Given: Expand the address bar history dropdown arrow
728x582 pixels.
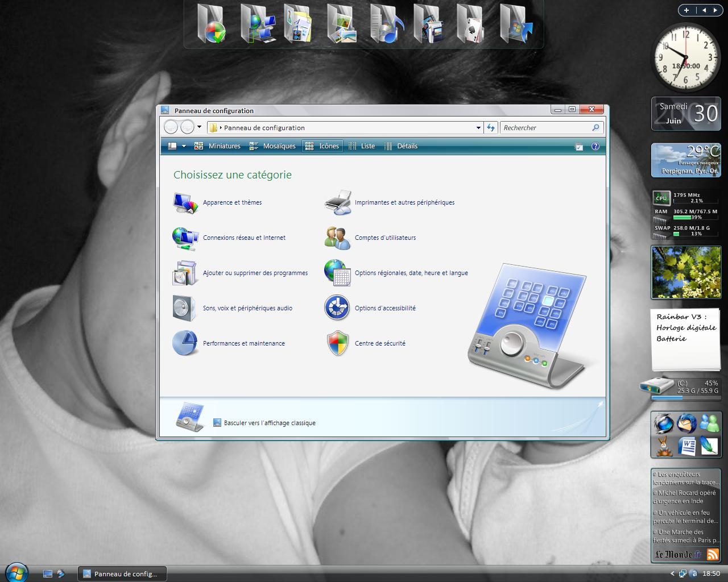Looking at the screenshot, I should point(478,128).
